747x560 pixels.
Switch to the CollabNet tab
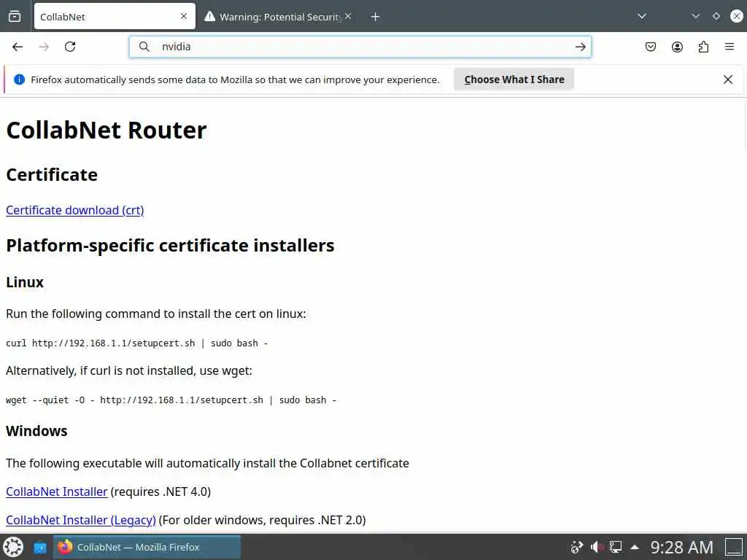point(115,17)
